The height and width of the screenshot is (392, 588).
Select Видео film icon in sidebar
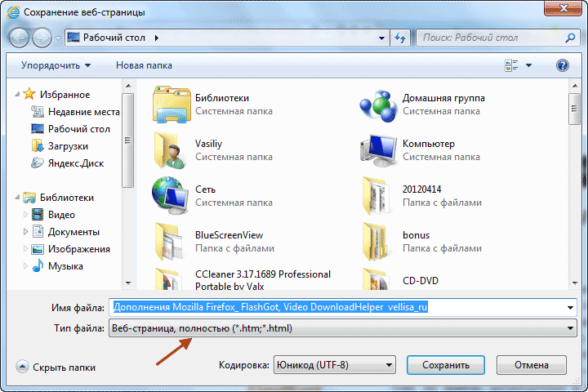tap(38, 215)
